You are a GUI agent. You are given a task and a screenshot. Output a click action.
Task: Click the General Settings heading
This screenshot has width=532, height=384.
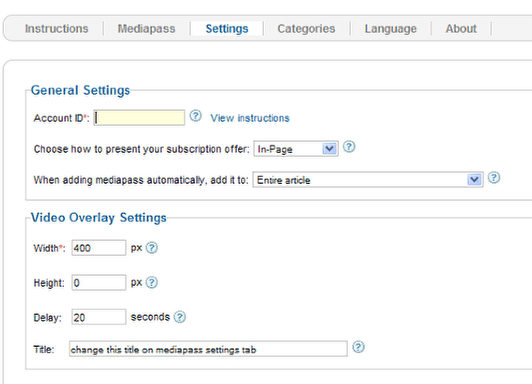tap(80, 90)
